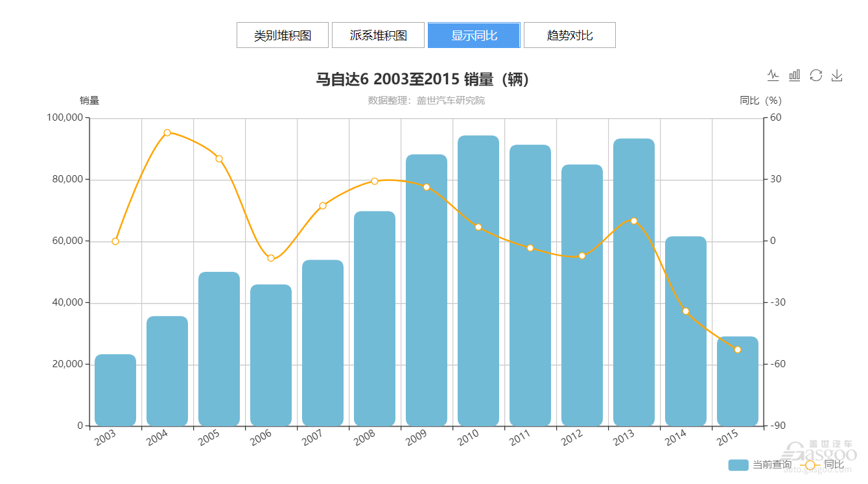Click the 2003 sales bar

[115, 390]
